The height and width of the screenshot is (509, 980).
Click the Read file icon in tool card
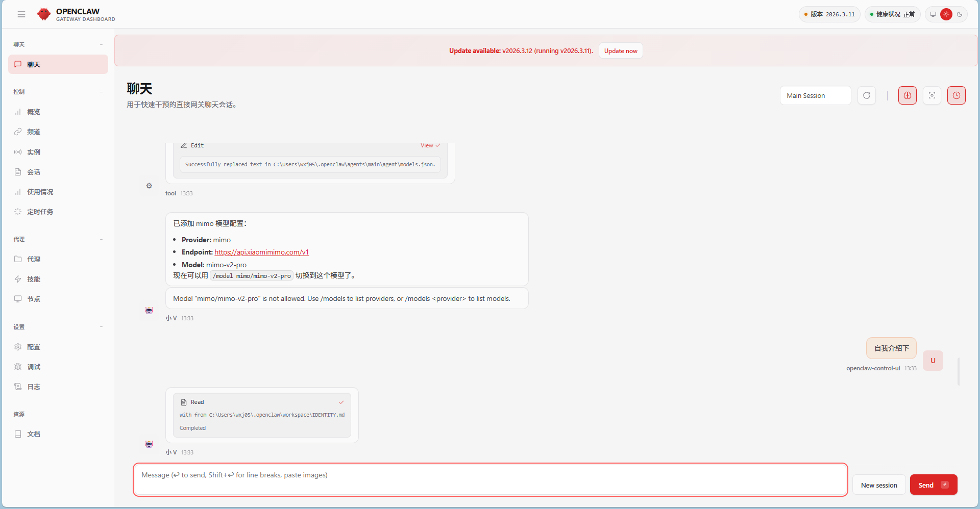[x=184, y=402]
